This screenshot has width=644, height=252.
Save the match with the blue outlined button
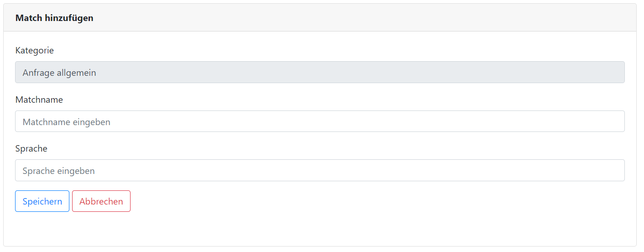point(42,201)
